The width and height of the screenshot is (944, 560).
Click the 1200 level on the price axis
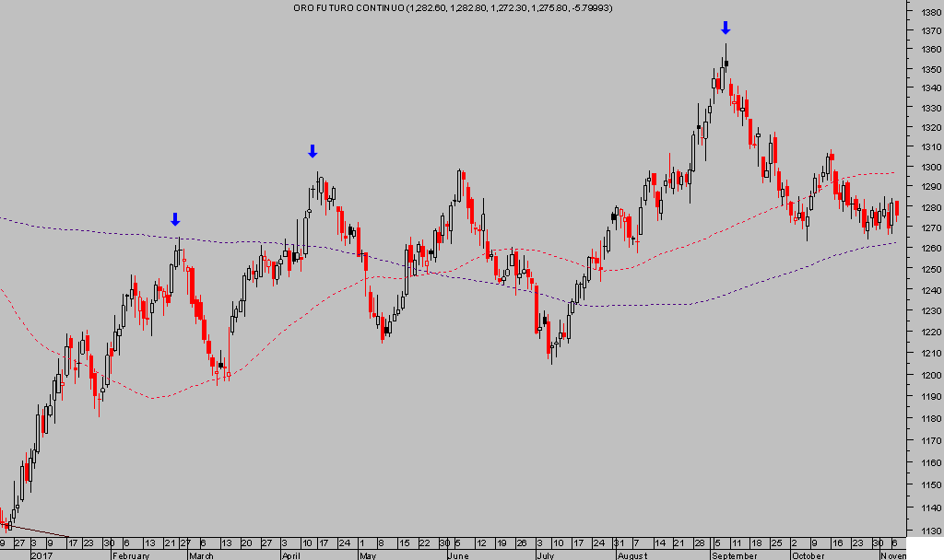pyautogui.click(x=922, y=375)
